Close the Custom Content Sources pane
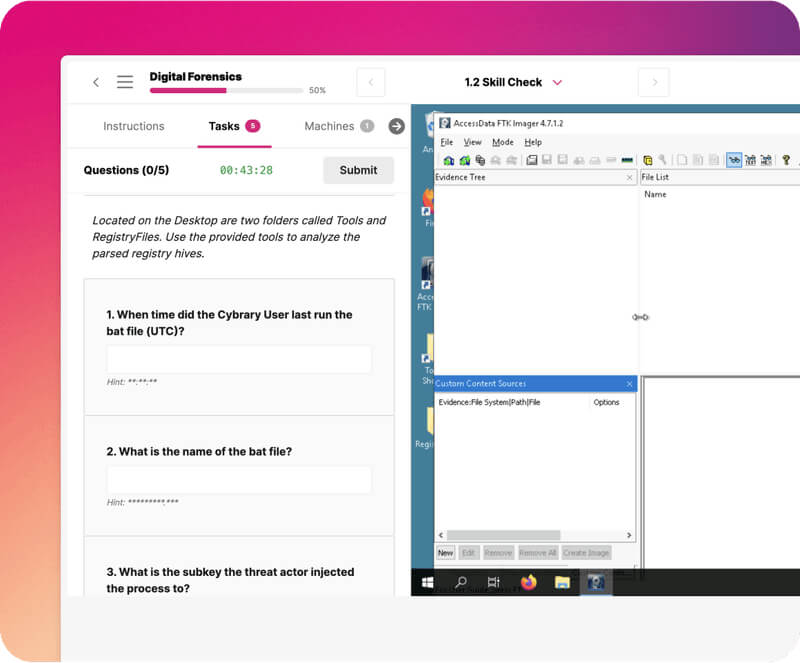800x663 pixels. click(629, 383)
